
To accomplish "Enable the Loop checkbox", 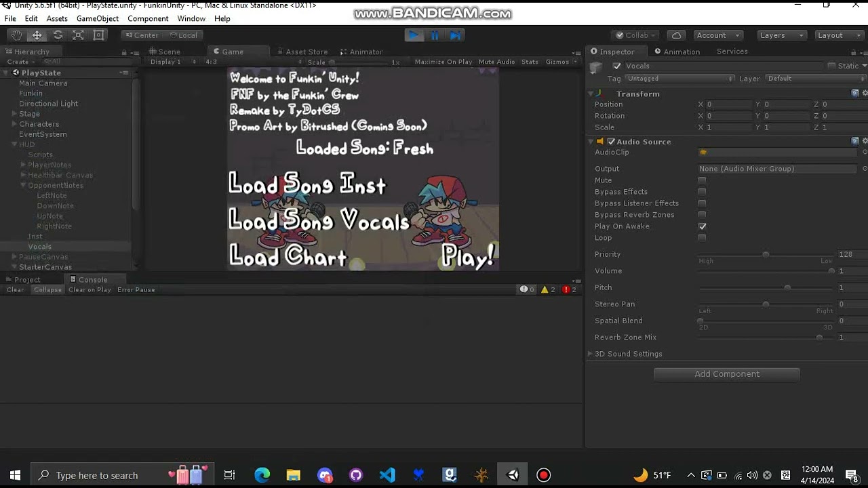I will click(703, 238).
